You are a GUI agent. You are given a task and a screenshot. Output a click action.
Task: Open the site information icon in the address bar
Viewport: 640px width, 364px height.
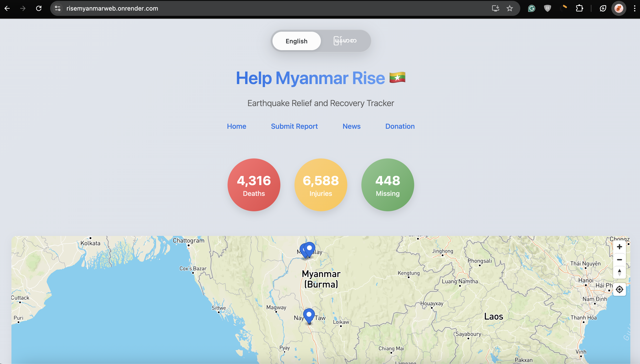[x=58, y=9]
